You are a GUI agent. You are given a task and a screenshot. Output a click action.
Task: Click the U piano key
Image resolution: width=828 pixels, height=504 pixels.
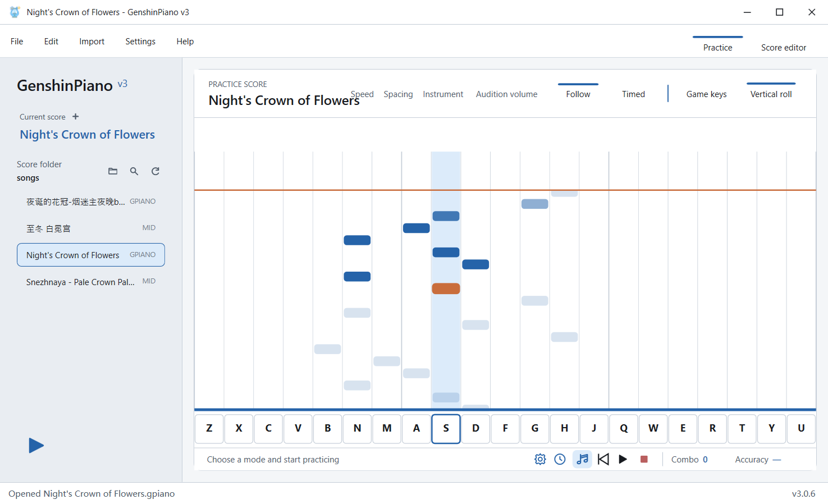(801, 429)
